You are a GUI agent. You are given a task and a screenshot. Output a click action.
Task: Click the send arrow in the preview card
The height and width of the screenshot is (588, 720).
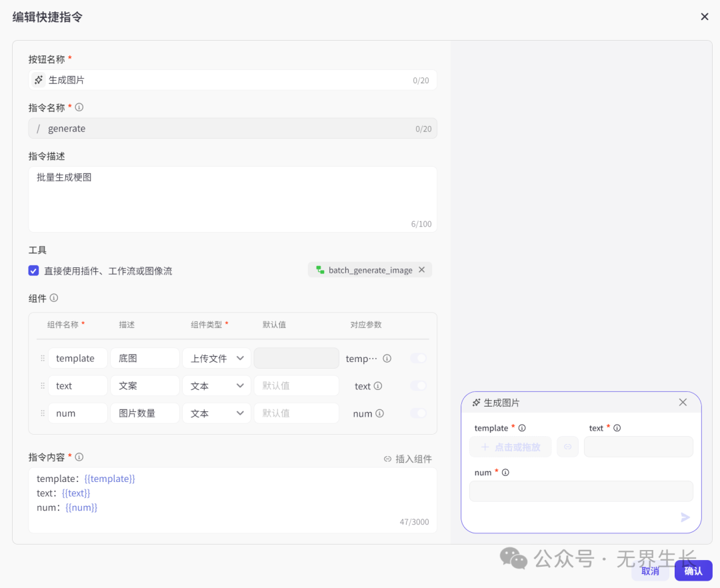click(x=685, y=517)
